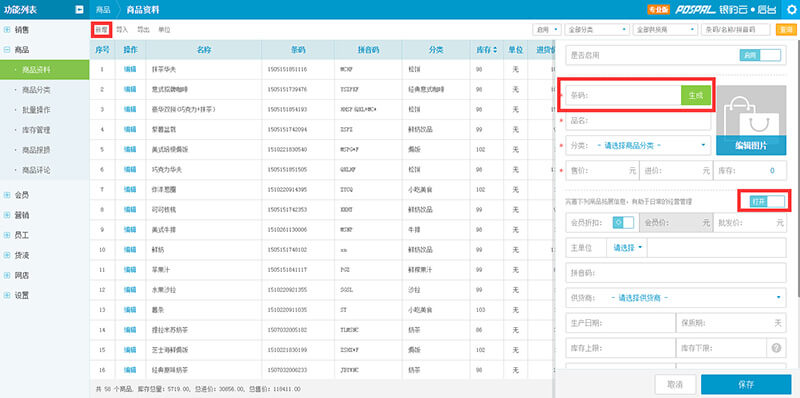
Task: Select 库存管理 in the sidebar menu
Action: 36,130
